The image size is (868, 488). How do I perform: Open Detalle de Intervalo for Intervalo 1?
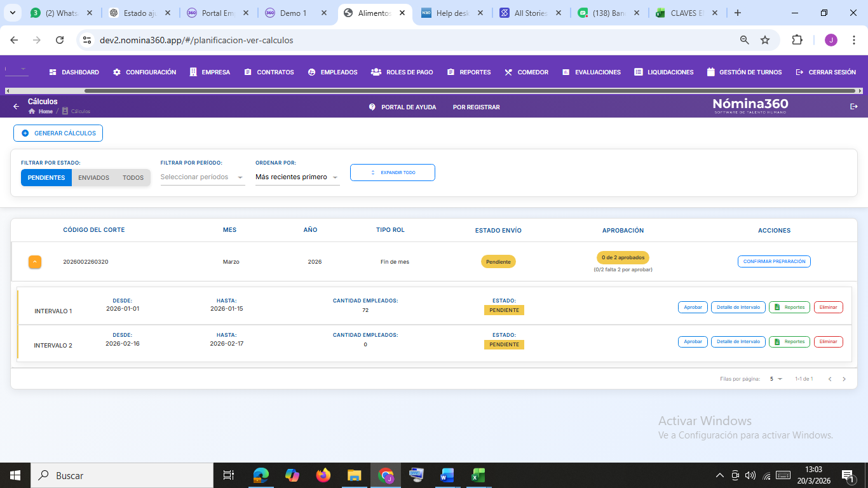pyautogui.click(x=738, y=308)
